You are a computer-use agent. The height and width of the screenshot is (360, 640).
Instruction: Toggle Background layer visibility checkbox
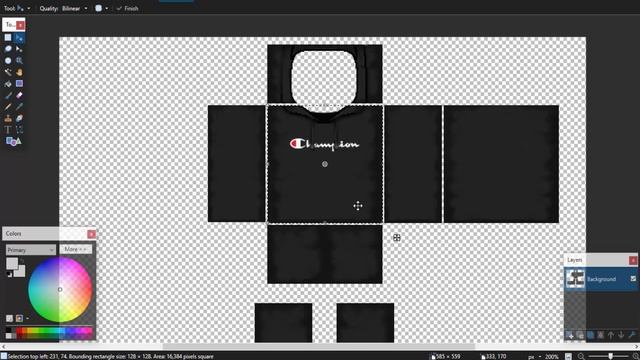click(633, 279)
